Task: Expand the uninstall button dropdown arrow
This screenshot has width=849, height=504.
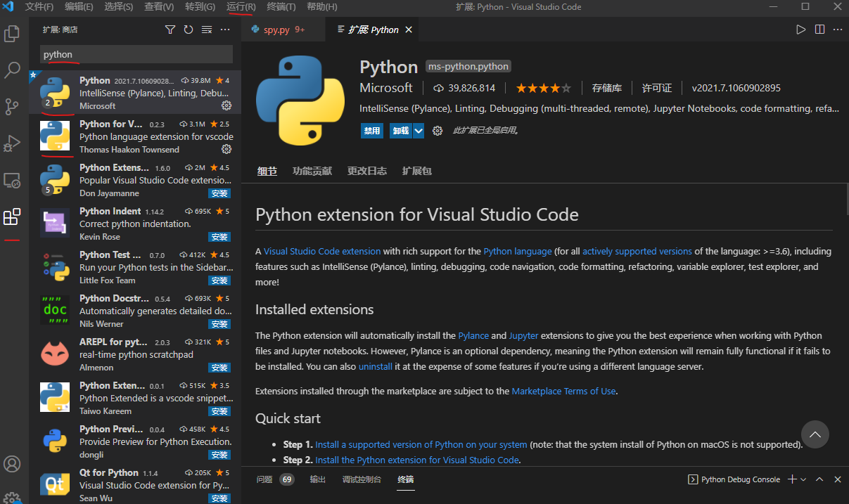Action: pos(419,131)
